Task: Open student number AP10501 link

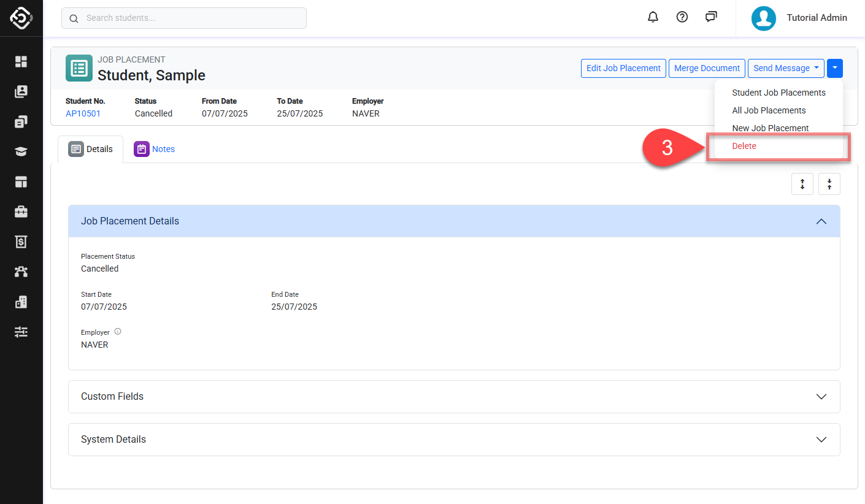Action: [83, 113]
